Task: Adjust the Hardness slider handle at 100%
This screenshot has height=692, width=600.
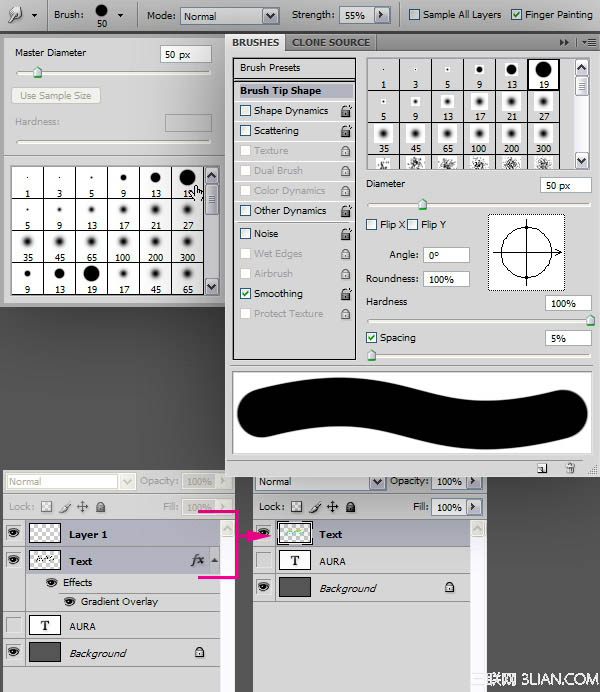Action: point(590,320)
